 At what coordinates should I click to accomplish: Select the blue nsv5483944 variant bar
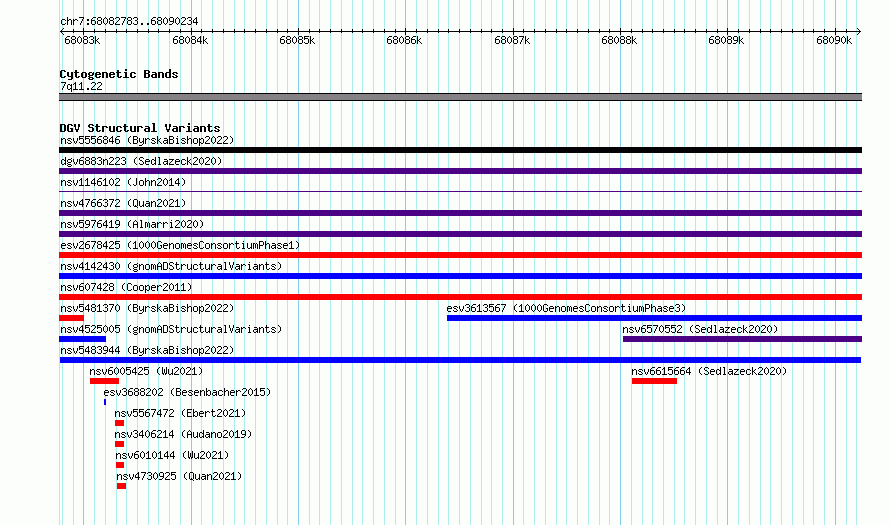coord(460,360)
